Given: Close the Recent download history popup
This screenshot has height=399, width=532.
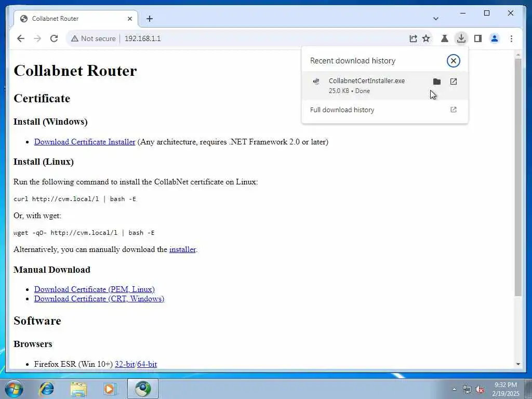Looking at the screenshot, I should pyautogui.click(x=453, y=61).
